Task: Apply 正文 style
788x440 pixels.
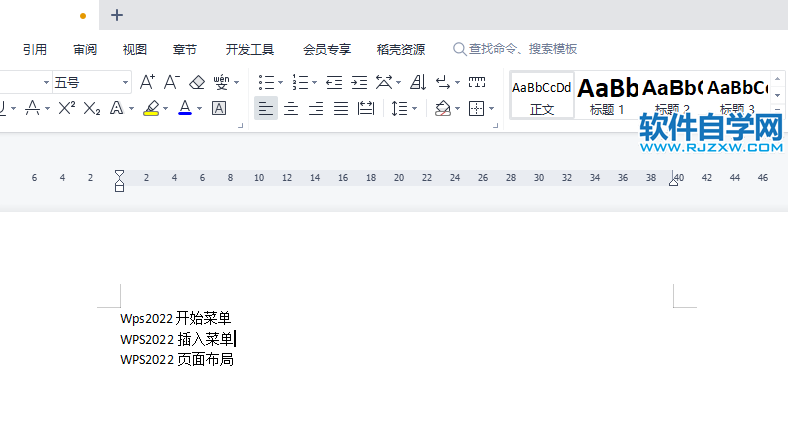Action: [542, 95]
